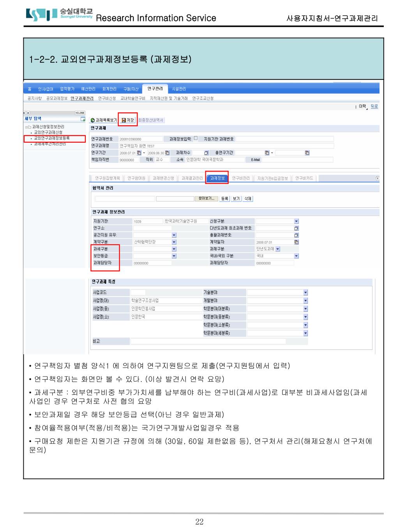
Task: Open the 학문분야(세분류) dropdown
Action: (305, 333)
